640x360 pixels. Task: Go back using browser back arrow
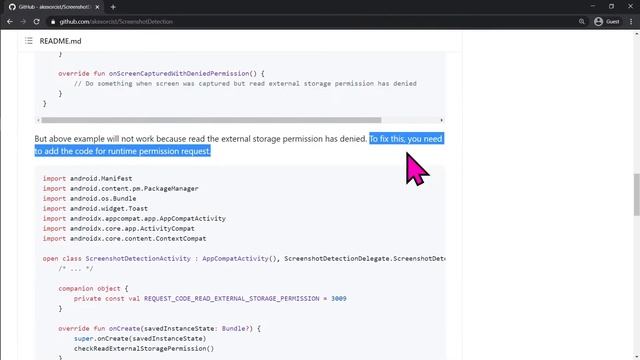click(x=10, y=22)
